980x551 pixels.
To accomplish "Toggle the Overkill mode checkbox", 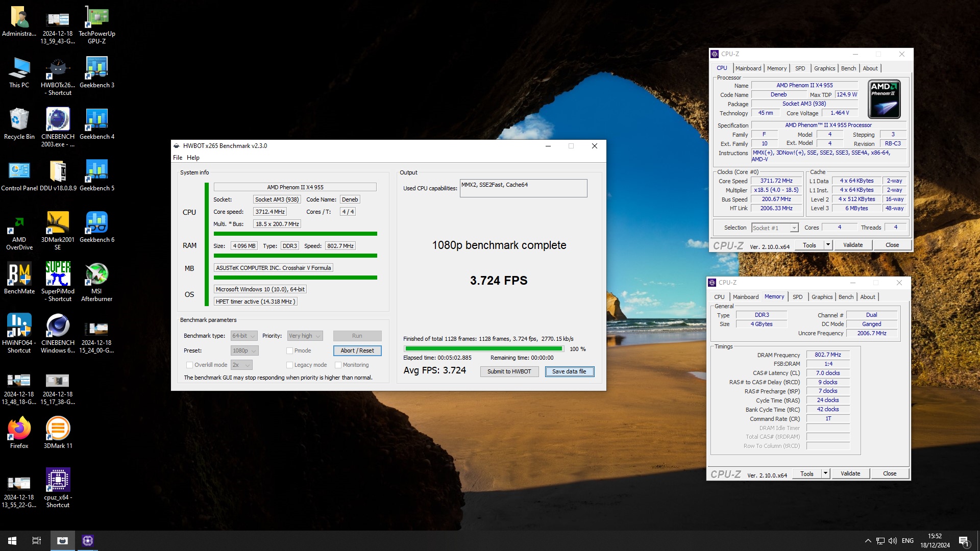I will pyautogui.click(x=189, y=365).
